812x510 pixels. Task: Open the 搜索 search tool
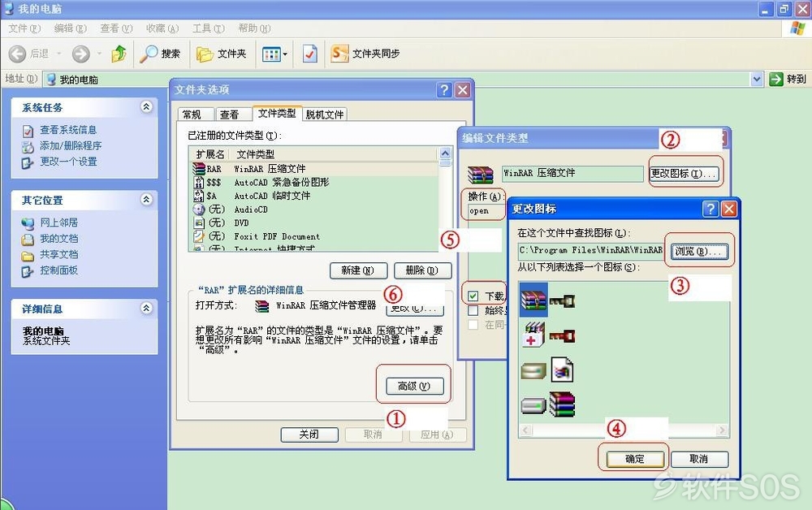160,54
